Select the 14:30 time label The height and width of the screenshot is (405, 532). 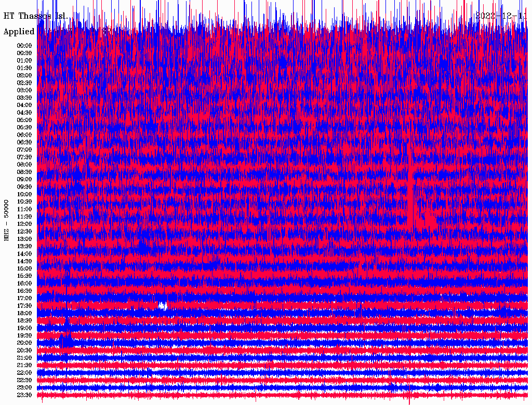point(24,261)
